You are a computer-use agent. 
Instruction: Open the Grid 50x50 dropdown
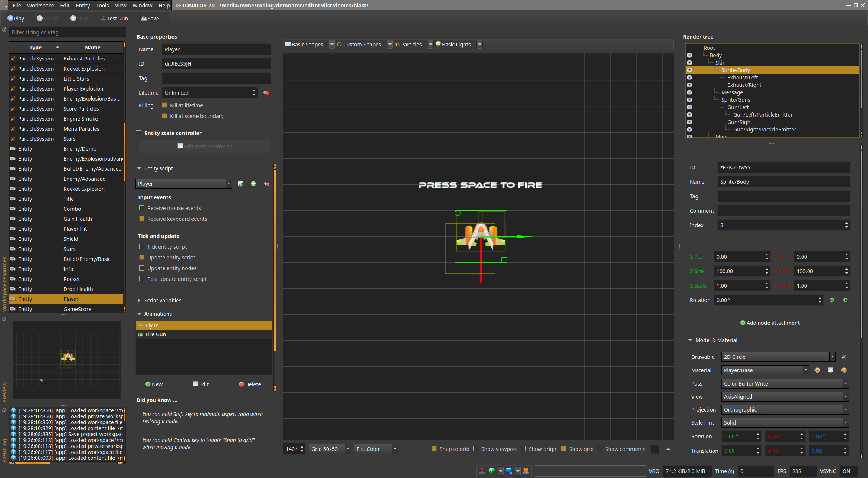pos(330,449)
